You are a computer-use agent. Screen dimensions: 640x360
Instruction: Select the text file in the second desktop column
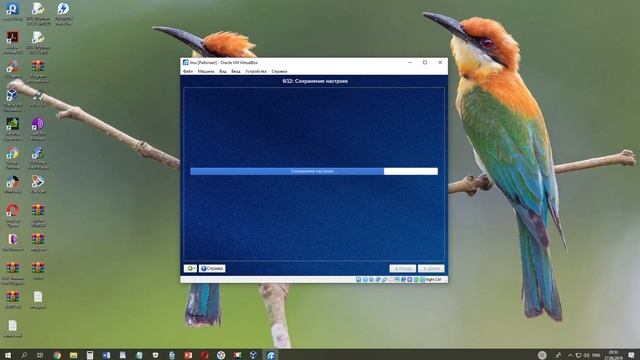(x=38, y=300)
